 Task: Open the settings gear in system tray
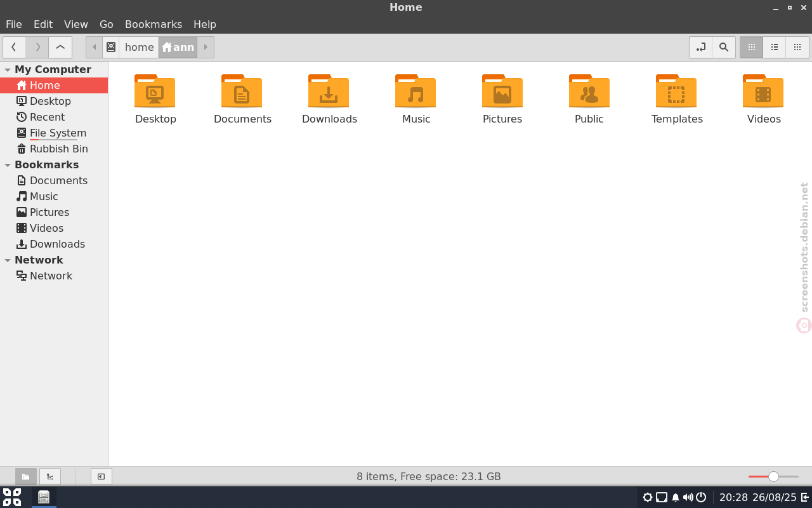[x=648, y=497]
